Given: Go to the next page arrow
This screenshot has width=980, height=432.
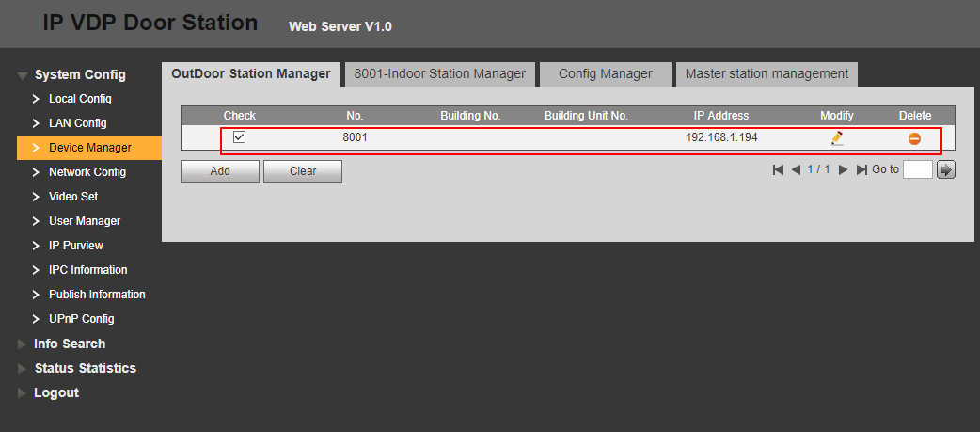Looking at the screenshot, I should [x=844, y=170].
